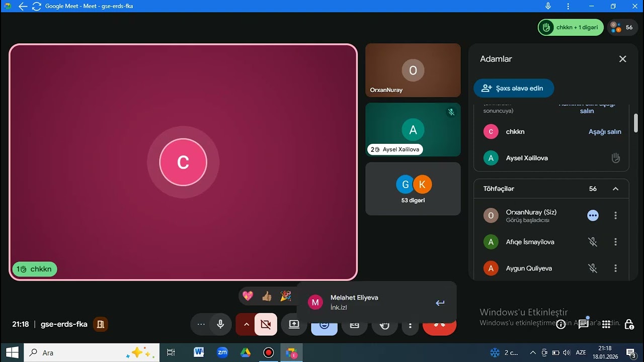
Task: Open host controls lock icon
Action: click(629, 324)
